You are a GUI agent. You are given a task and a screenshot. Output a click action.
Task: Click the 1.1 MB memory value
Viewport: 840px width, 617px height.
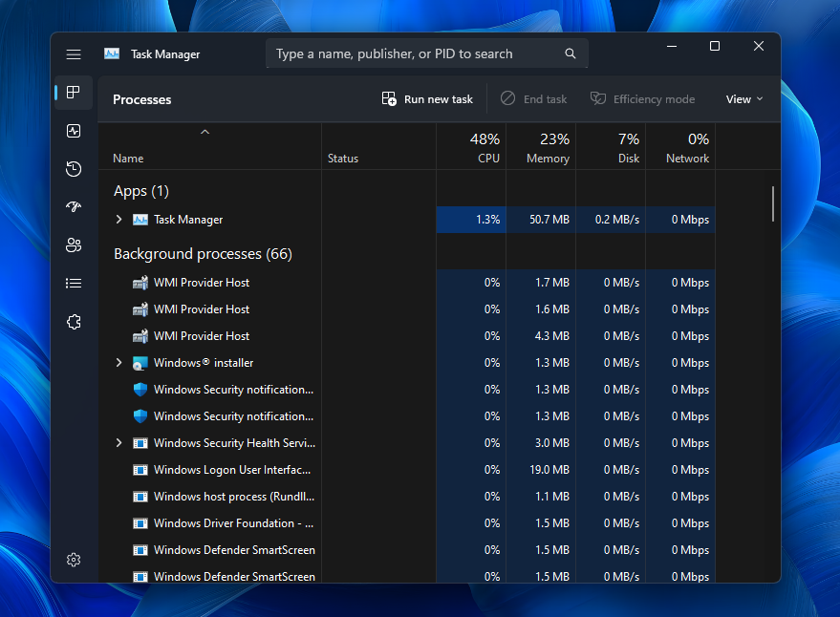(551, 497)
